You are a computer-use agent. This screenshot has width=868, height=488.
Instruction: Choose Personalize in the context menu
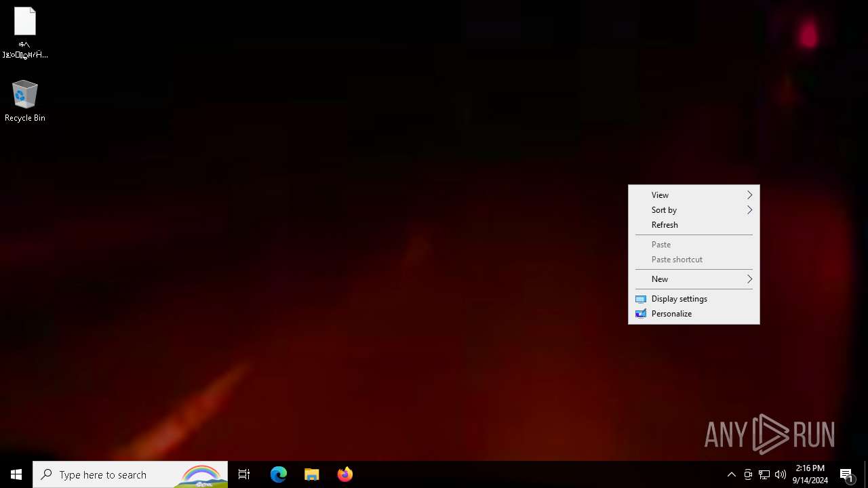tap(694, 314)
